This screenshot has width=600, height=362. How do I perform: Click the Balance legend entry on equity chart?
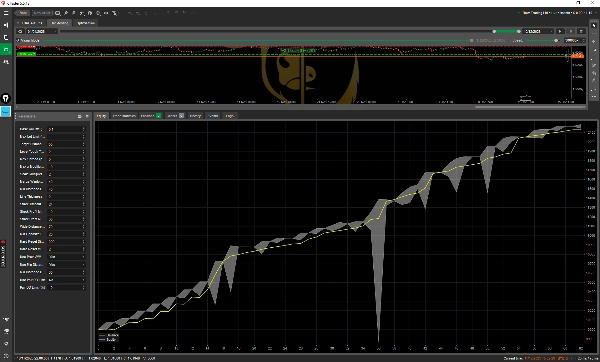(x=109, y=335)
